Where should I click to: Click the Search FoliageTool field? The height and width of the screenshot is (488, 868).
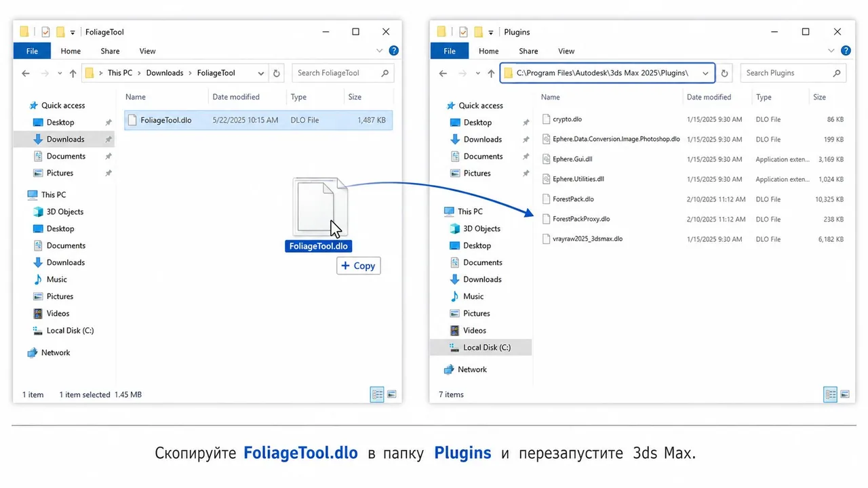[343, 73]
